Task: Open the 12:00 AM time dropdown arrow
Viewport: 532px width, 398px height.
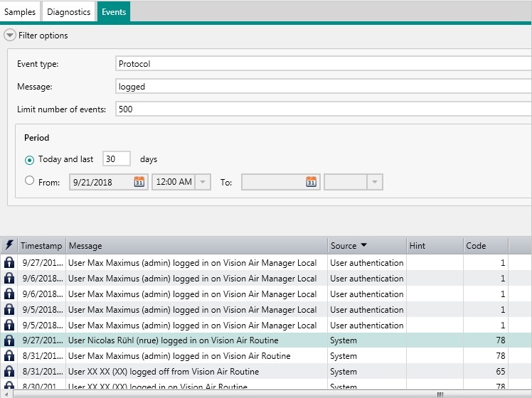Action: coord(203,182)
